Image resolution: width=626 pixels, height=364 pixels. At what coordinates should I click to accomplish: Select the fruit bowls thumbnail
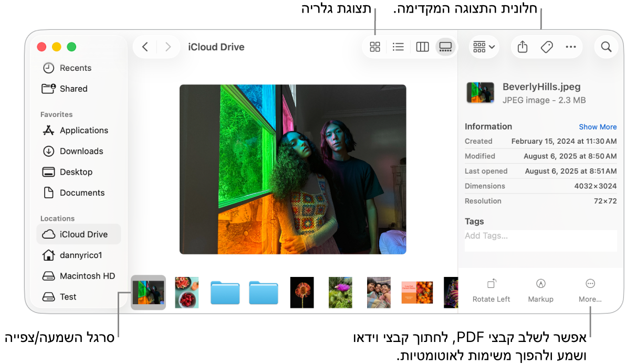pyautogui.click(x=186, y=292)
